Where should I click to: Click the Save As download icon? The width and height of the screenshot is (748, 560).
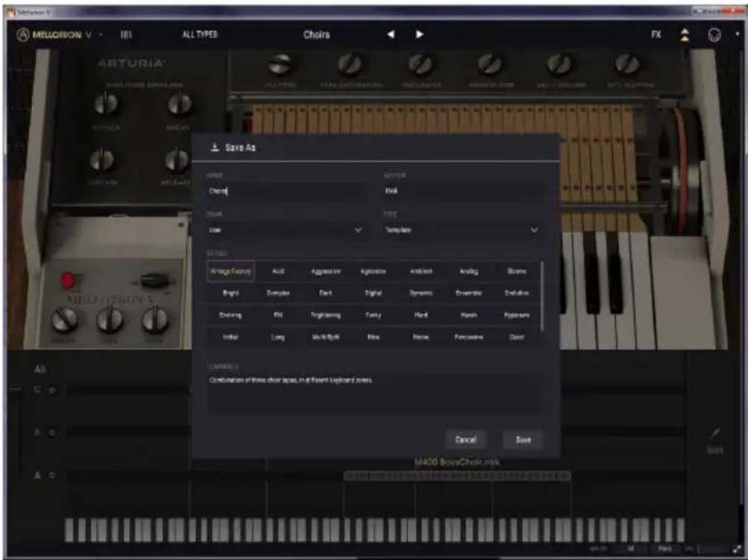[x=215, y=147]
